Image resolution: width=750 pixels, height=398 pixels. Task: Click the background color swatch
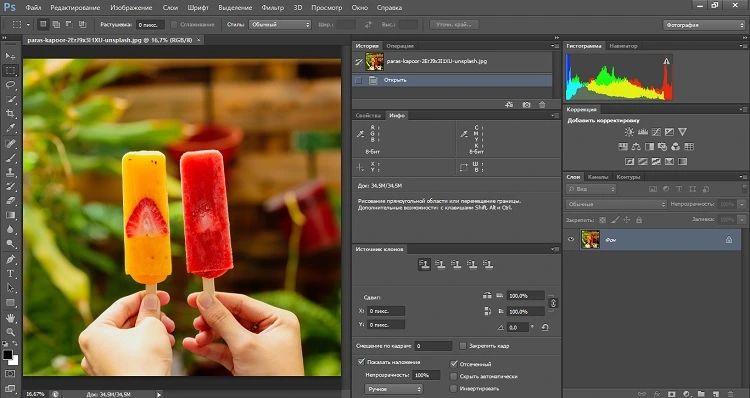coord(14,361)
